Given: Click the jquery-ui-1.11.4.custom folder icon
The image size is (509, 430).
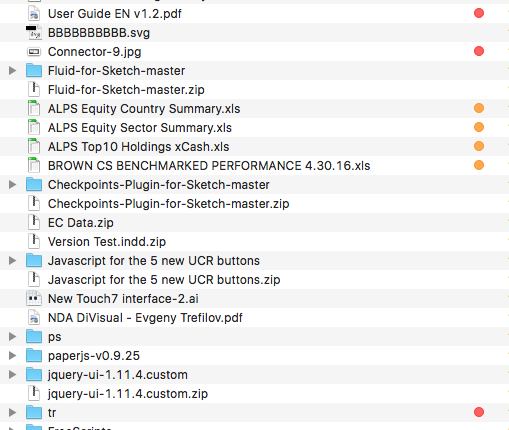Looking at the screenshot, I should pyautogui.click(x=34, y=375).
